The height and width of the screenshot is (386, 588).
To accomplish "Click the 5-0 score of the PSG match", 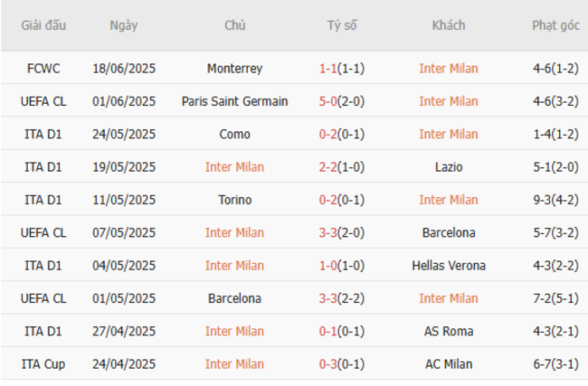I will [x=329, y=101].
